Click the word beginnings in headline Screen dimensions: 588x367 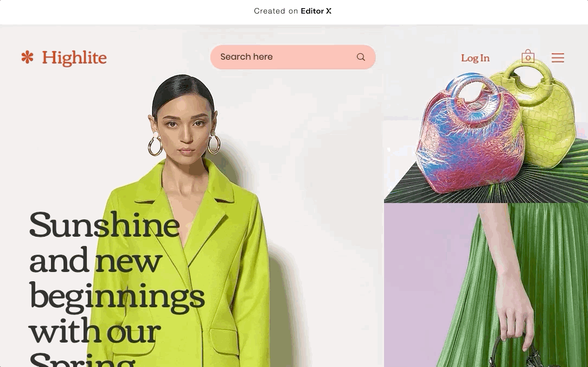[117, 297]
